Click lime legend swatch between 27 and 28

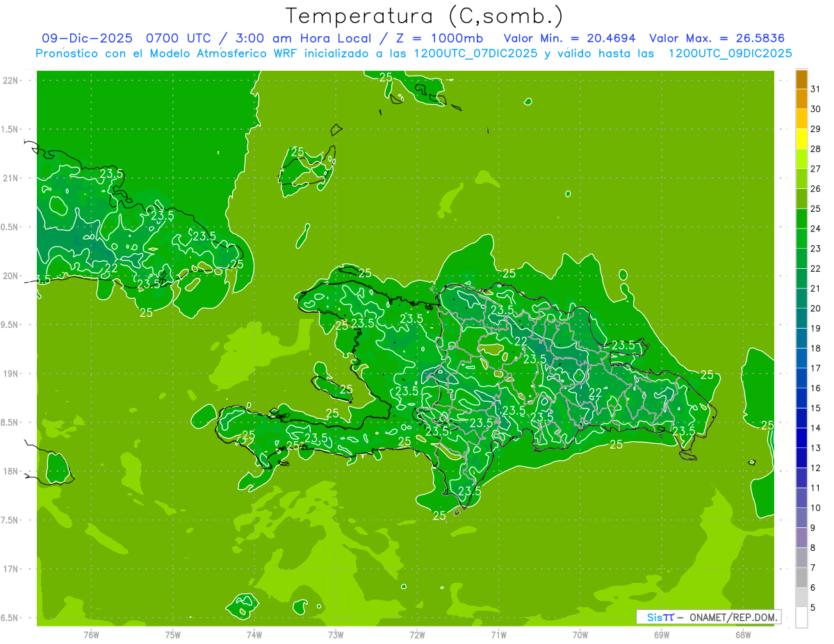(x=801, y=158)
